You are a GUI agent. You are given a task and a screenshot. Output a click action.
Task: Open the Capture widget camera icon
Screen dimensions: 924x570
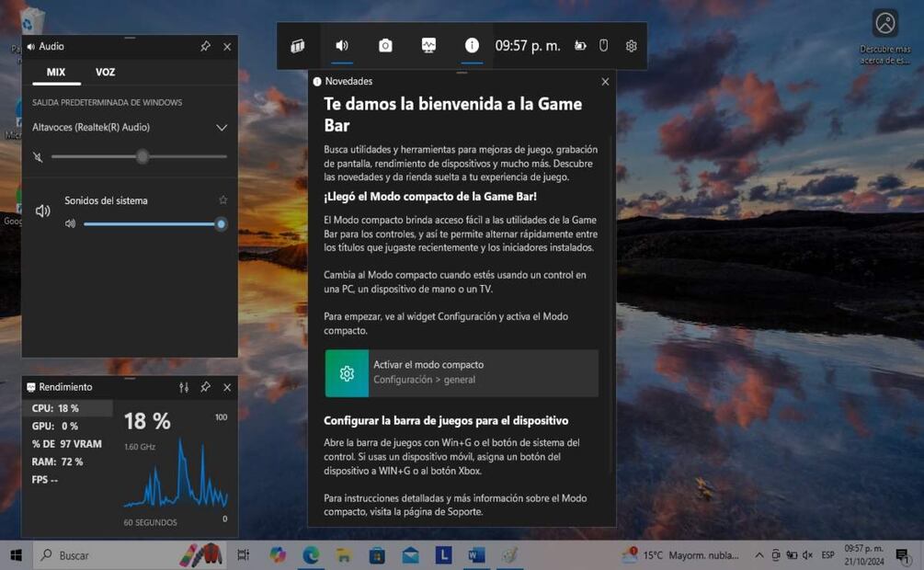tap(385, 46)
